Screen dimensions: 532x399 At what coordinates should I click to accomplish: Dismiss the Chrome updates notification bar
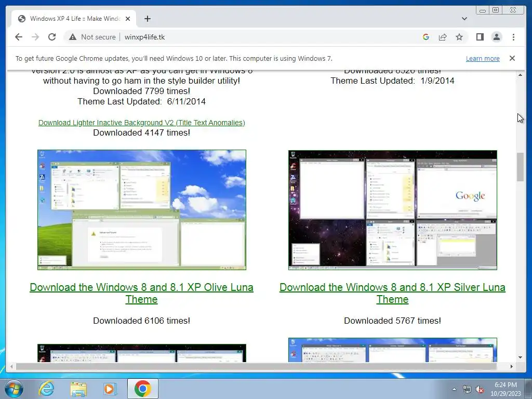[512, 58]
